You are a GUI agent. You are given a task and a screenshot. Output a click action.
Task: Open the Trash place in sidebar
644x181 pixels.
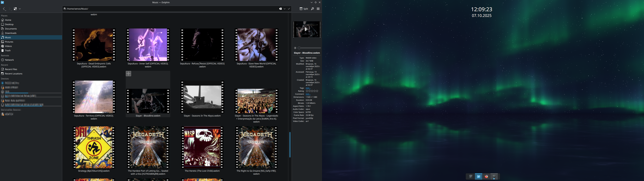pyautogui.click(x=8, y=50)
